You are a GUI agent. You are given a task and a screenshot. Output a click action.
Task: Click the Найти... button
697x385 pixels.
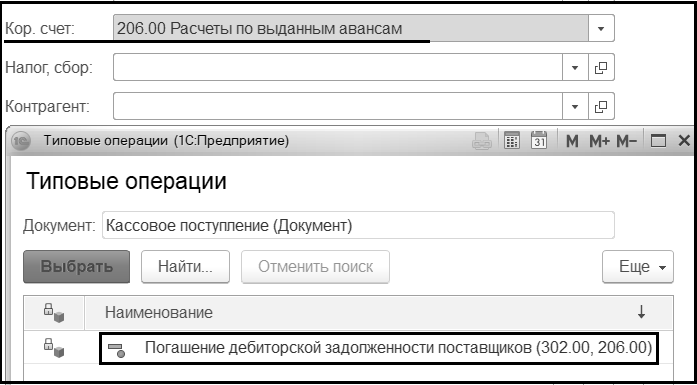pyautogui.click(x=185, y=267)
